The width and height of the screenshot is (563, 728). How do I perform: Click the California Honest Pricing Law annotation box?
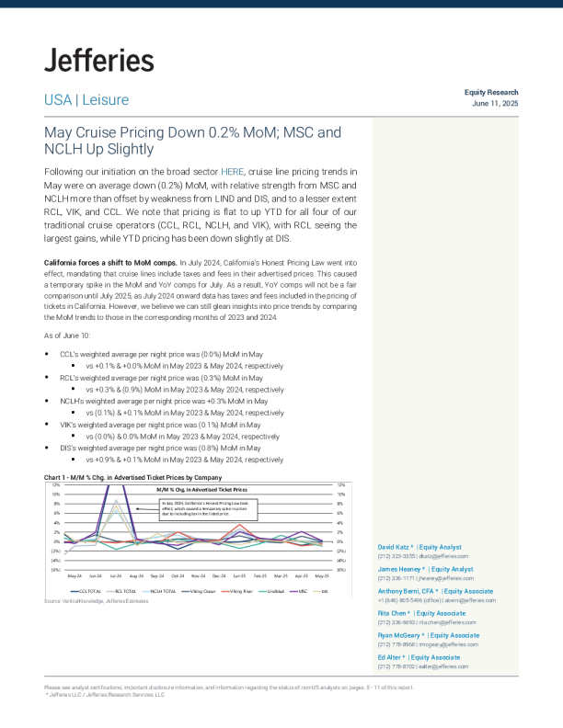210,507
